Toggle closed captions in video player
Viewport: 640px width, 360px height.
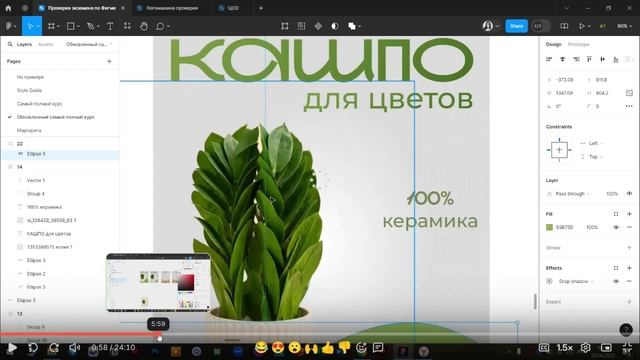click(x=544, y=347)
